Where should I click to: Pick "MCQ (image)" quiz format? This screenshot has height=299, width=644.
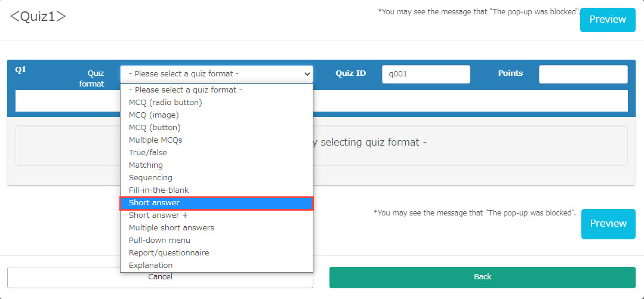click(x=154, y=115)
